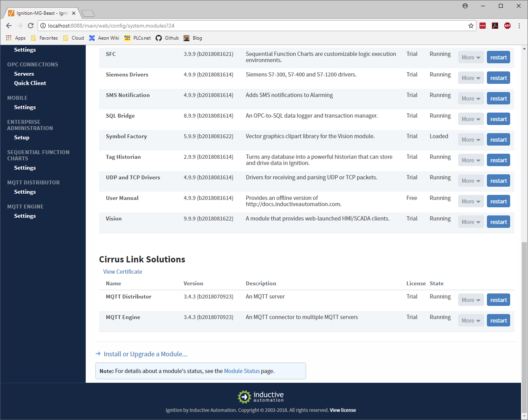Restart the MQTT Engine module
528x420 pixels.
tap(499, 321)
